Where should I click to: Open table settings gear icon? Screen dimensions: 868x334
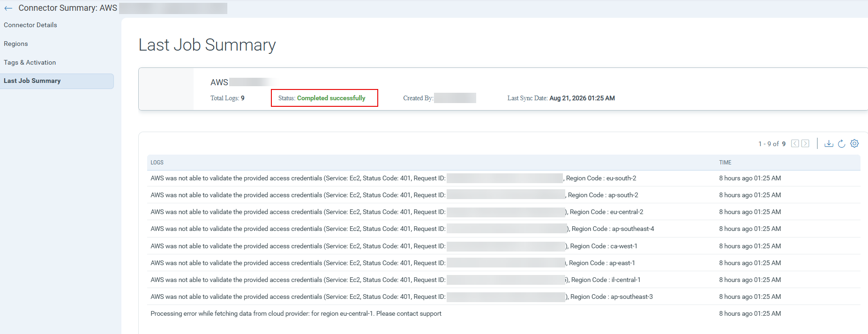click(x=854, y=143)
